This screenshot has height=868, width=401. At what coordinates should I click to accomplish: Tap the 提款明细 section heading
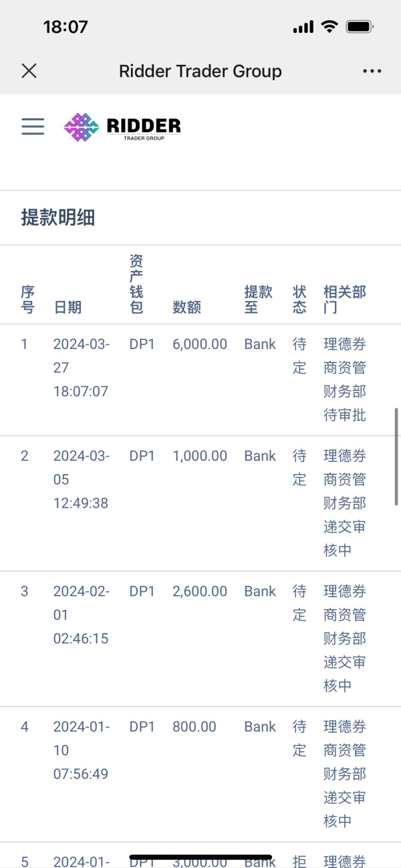pos(58,217)
